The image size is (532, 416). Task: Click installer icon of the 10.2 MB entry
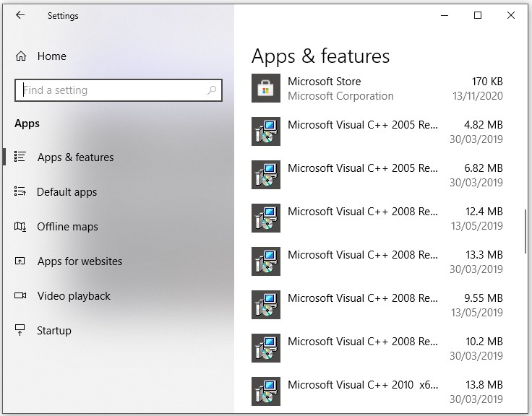[x=266, y=348]
